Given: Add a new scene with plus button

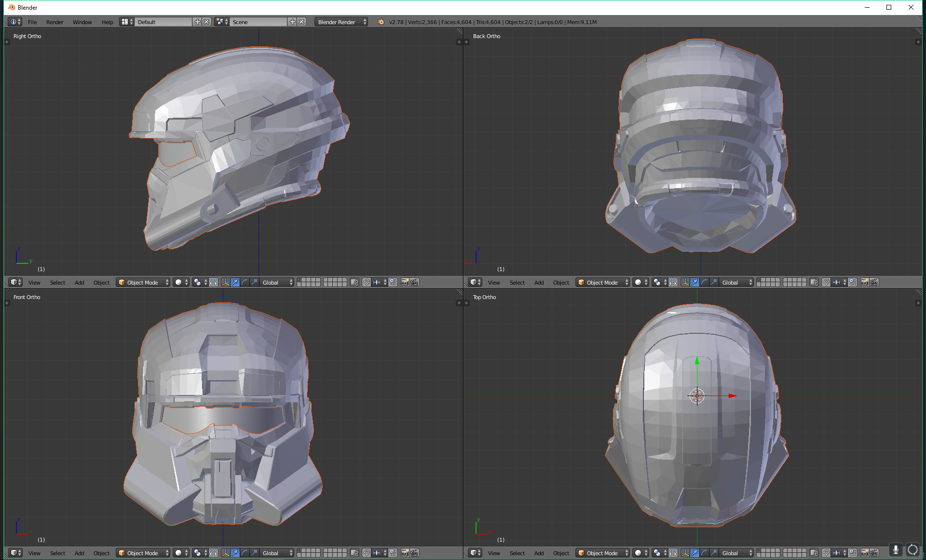Looking at the screenshot, I should point(292,22).
